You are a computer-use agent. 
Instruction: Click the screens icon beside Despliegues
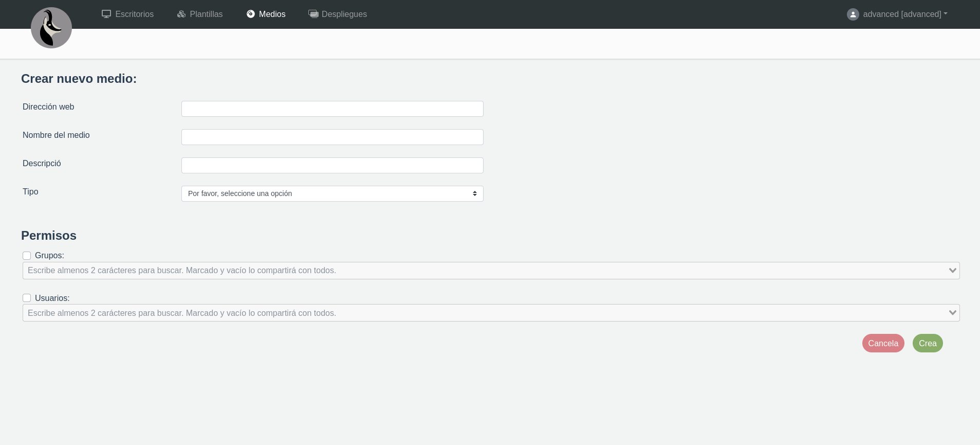[313, 14]
